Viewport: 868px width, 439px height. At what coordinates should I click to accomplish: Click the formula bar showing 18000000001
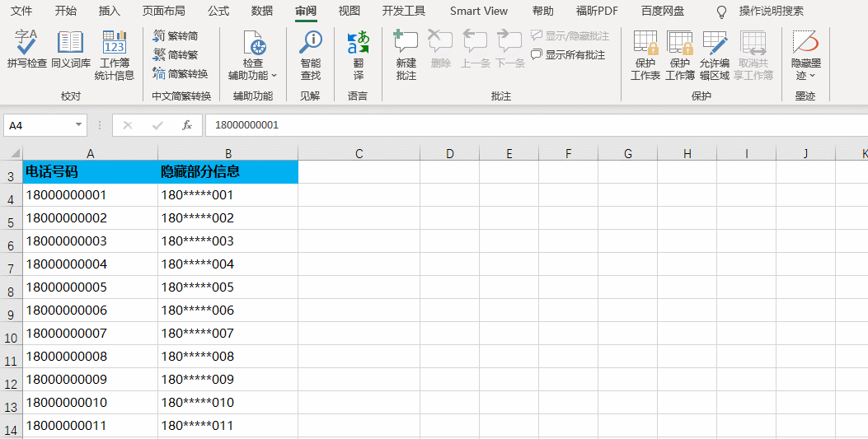point(536,125)
